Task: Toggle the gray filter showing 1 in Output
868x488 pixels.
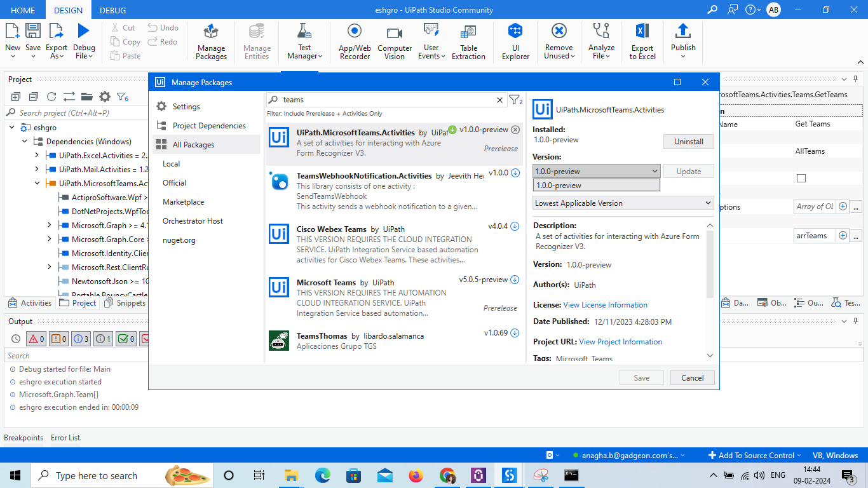Action: pyautogui.click(x=104, y=339)
